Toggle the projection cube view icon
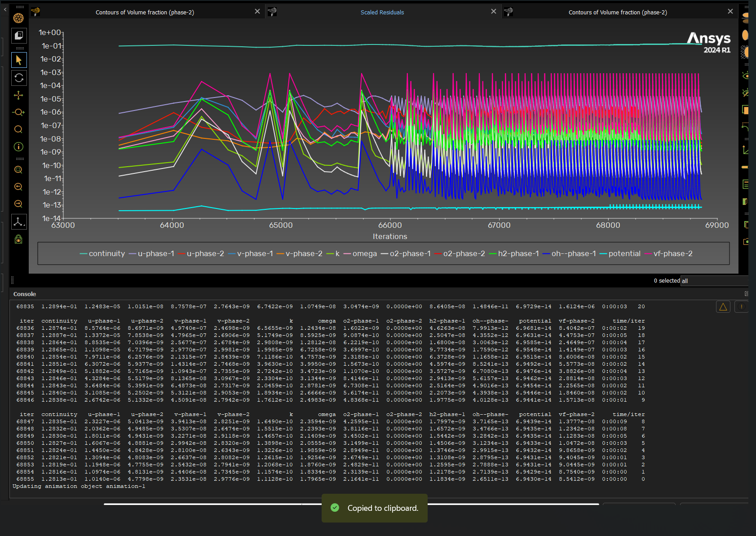Screen dimensions: 756x536 18,35
